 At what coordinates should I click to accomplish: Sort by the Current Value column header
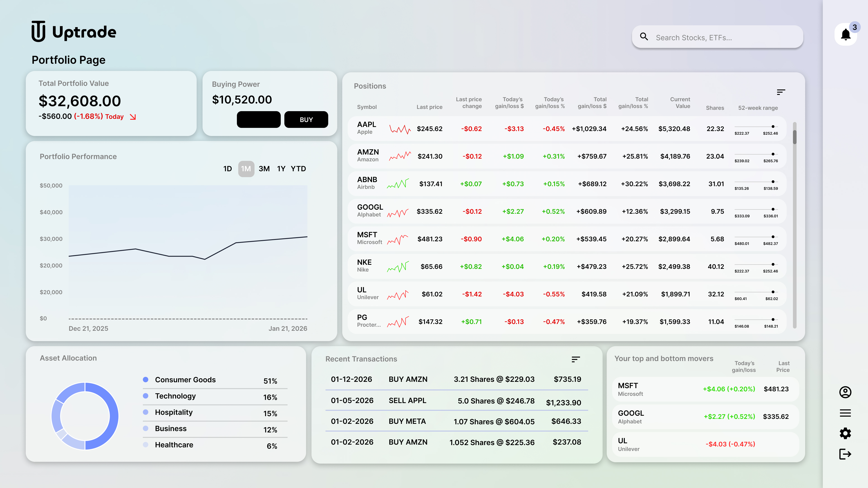click(680, 103)
